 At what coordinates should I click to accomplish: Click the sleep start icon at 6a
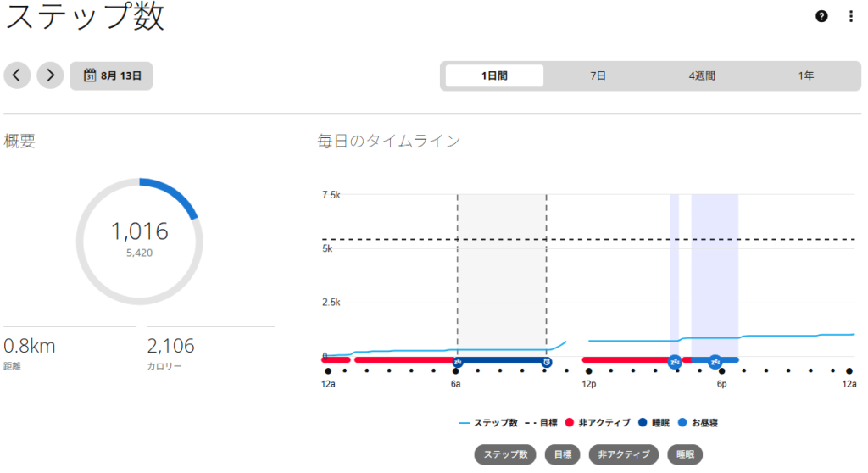[458, 362]
